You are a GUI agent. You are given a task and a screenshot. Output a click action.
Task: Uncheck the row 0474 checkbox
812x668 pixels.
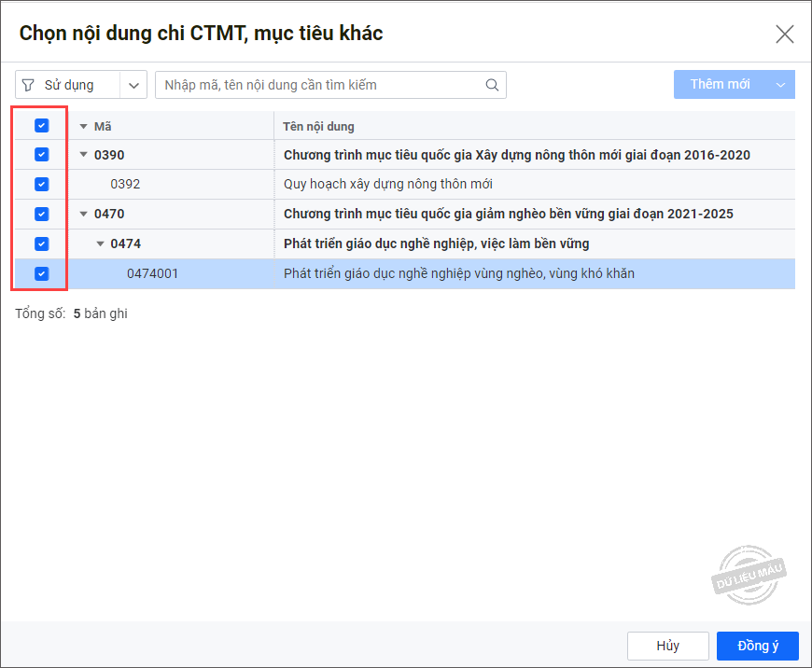[41, 244]
